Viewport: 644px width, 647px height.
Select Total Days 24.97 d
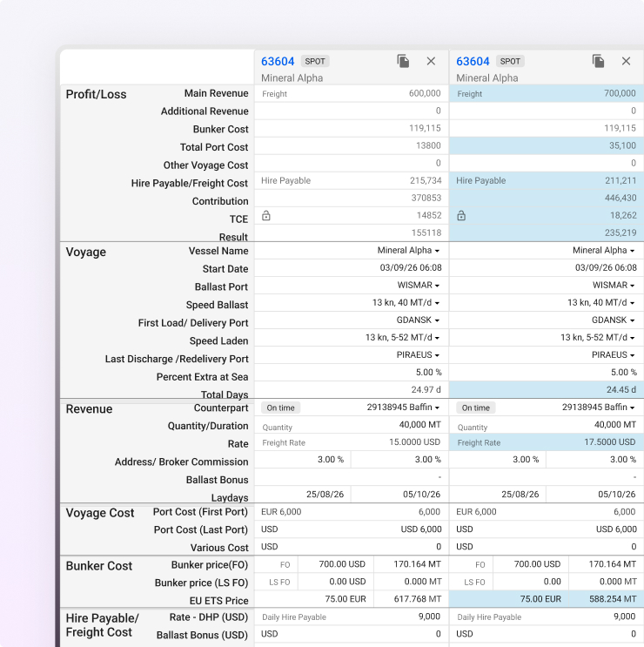[426, 389]
